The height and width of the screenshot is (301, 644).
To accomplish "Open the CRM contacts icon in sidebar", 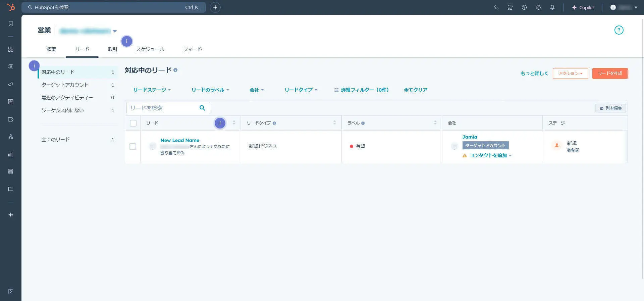I will point(11,67).
